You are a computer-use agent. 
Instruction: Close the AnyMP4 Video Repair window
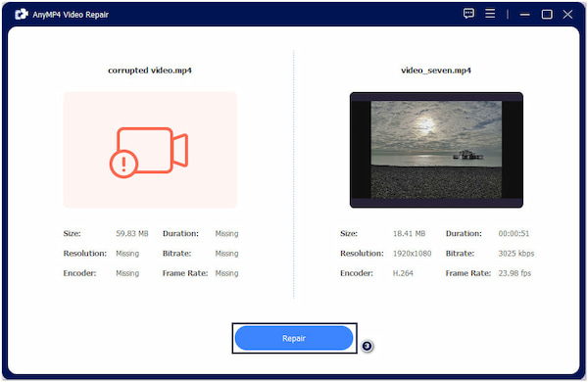567,15
